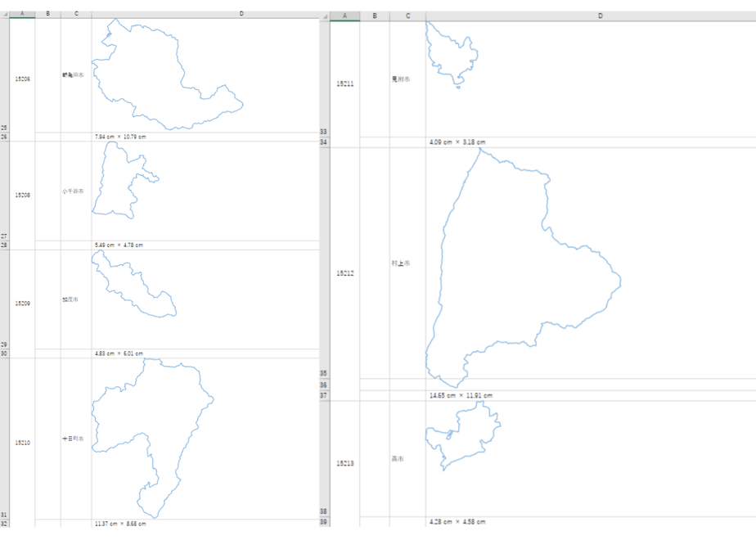Click the '14.65 cm × 11.91 cm' cell

[591, 395]
